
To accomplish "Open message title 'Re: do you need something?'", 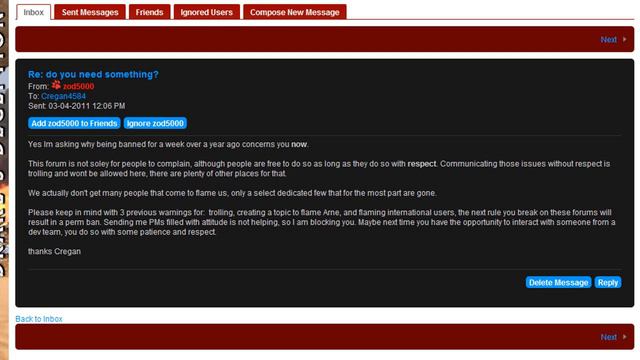I will (x=93, y=75).
